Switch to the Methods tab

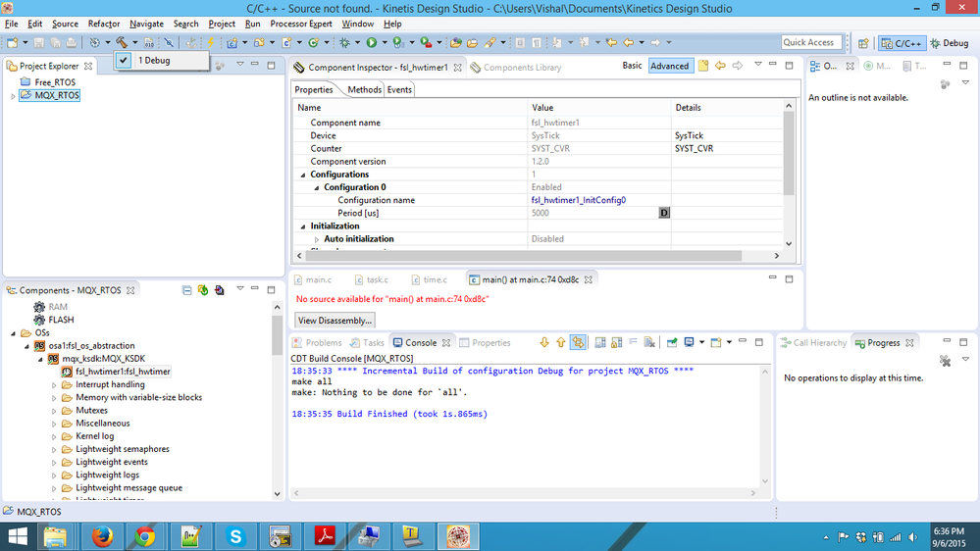364,89
